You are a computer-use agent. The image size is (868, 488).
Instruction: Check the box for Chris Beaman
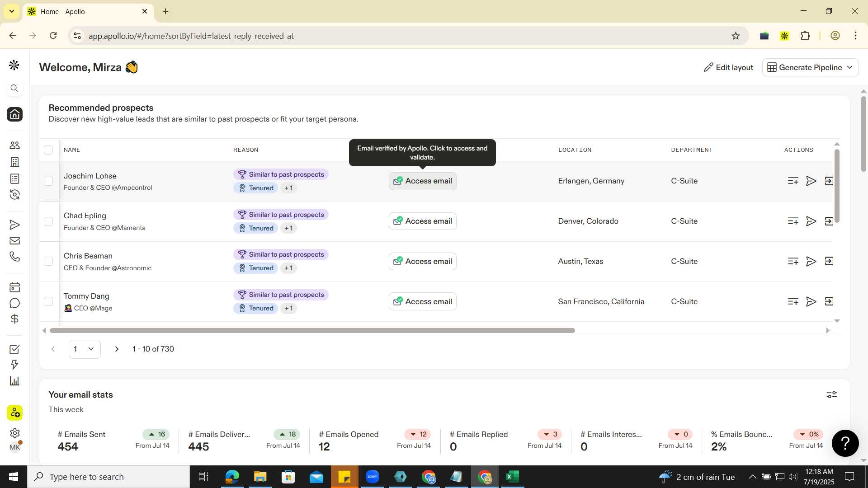coord(48,261)
